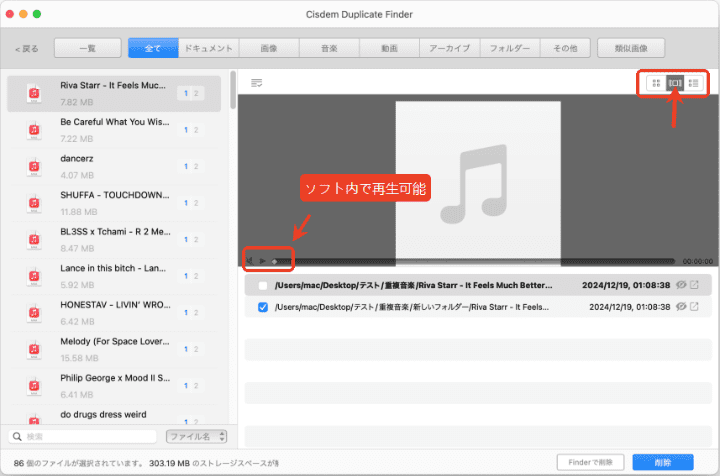Uncheck the 新しいフォルダー file checkbox
Image resolution: width=720 pixels, height=476 pixels.
[263, 307]
